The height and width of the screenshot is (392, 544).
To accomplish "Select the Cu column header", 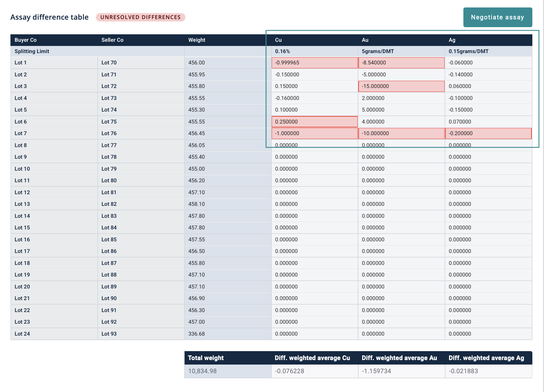I will (278, 40).
